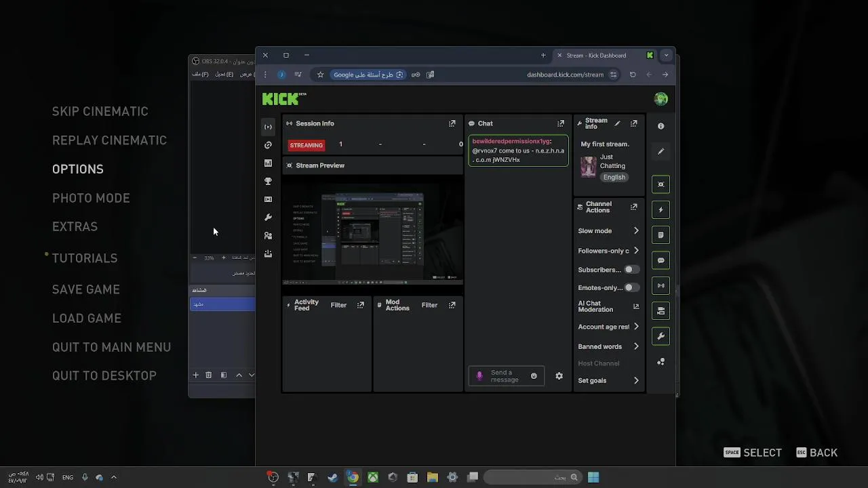The height and width of the screenshot is (488, 868).
Task: Click the info icon in right rail
Action: point(660,126)
